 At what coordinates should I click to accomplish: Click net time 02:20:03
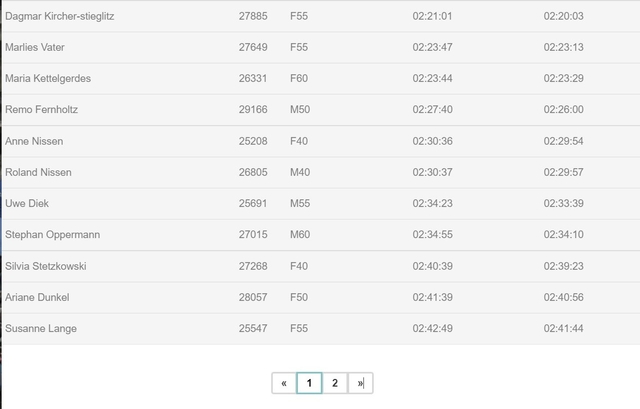(x=564, y=16)
